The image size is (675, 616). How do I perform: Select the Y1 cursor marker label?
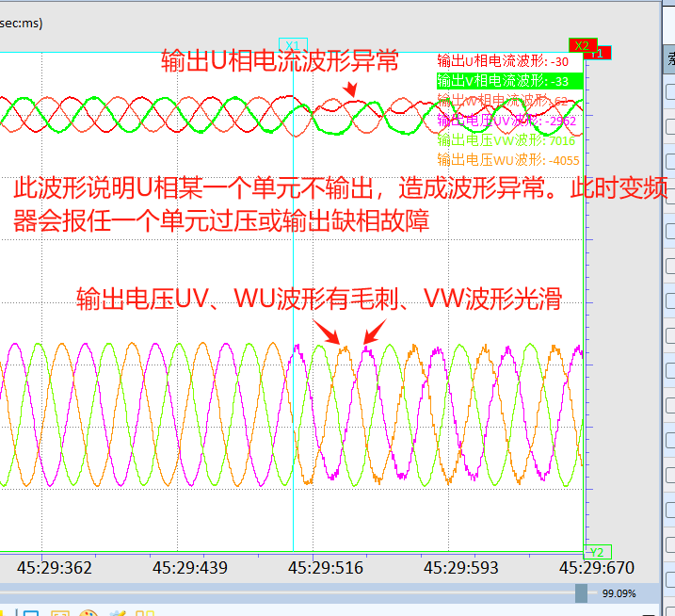coord(601,53)
